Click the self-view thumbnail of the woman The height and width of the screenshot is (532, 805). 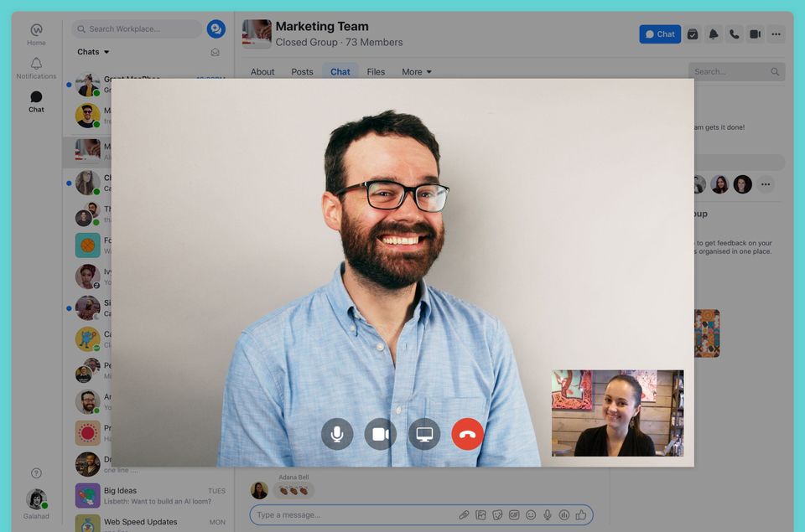point(618,413)
